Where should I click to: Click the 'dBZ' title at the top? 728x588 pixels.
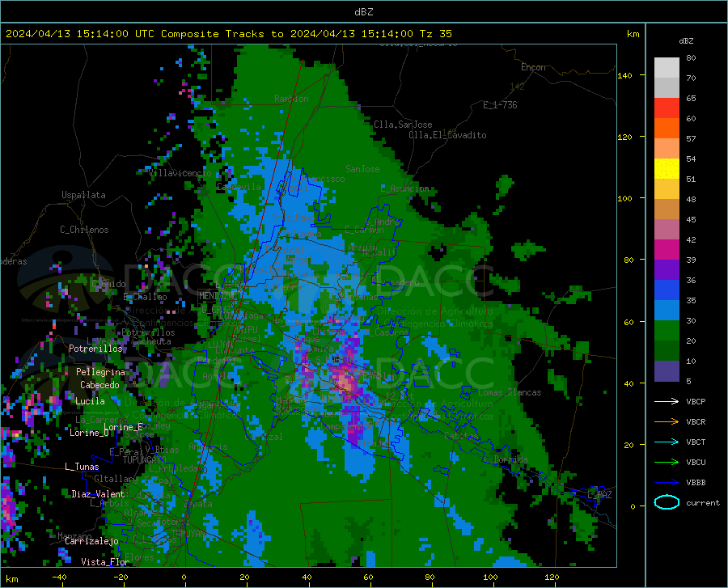point(363,12)
